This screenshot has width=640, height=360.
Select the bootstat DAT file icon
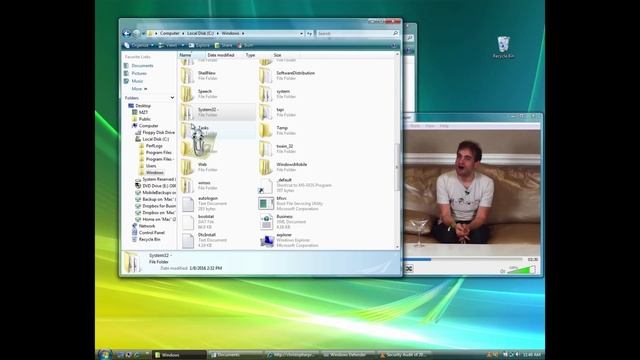click(x=188, y=222)
